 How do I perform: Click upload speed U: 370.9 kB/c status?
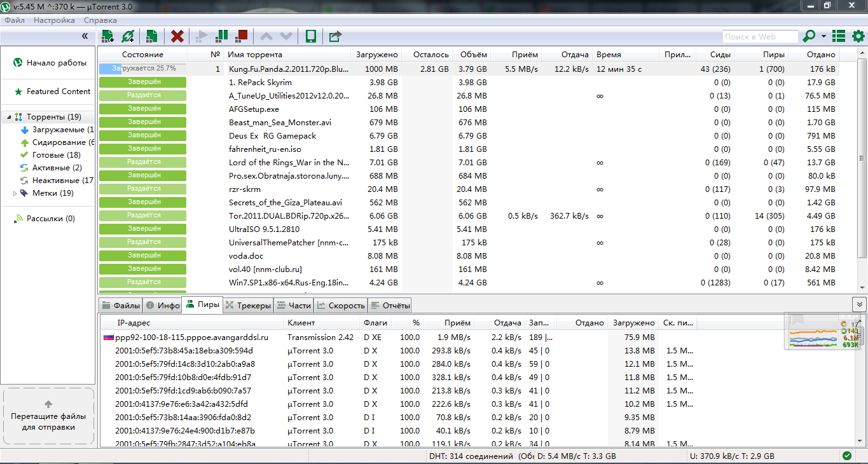pyautogui.click(x=732, y=456)
